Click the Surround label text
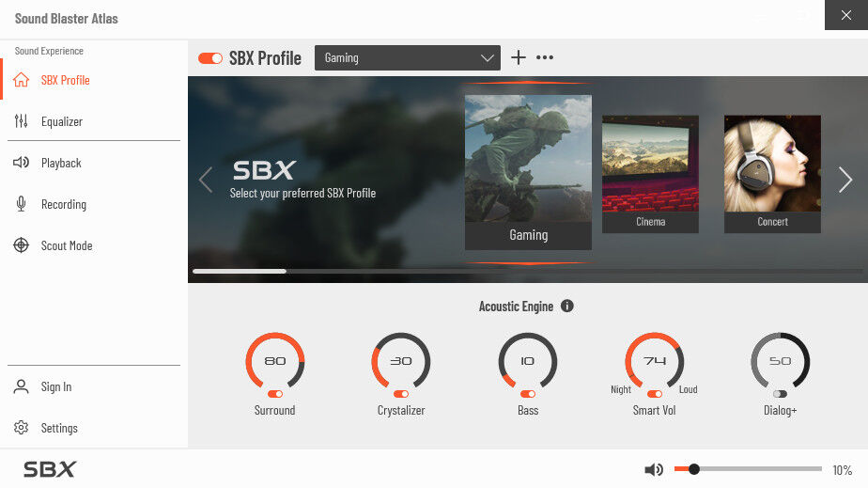 coord(274,411)
